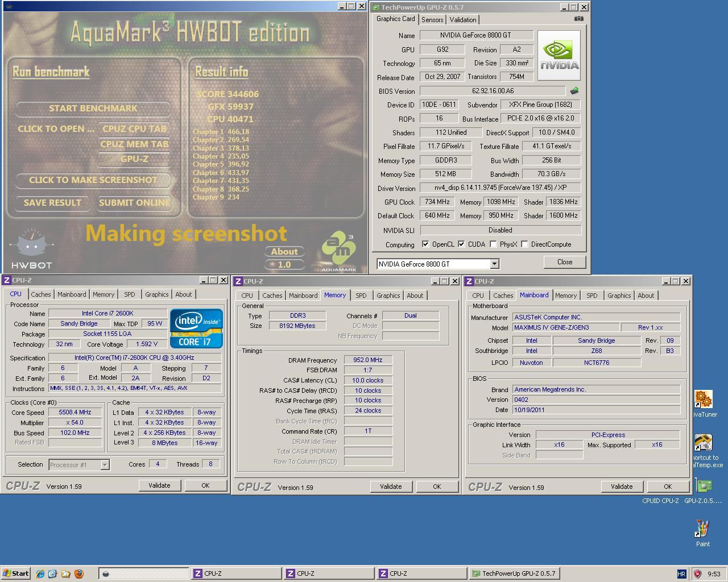
Task: Open About tab in CPU-Z CPU window
Action: click(183, 294)
